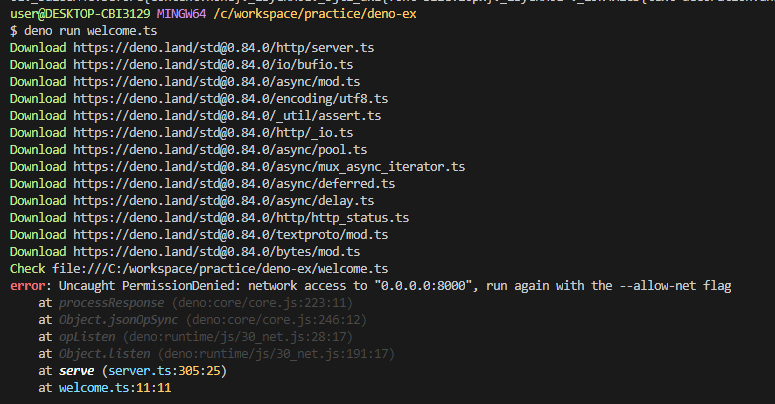Open welcome.ts:11:11 stack location
Image resolution: width=775 pixels, height=404 pixels.
[x=115, y=388]
